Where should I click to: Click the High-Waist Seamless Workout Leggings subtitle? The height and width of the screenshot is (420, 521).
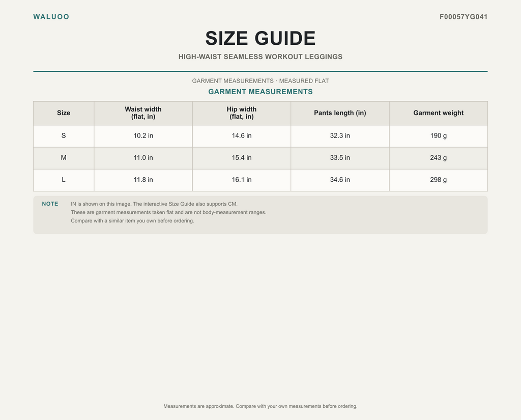point(260,57)
